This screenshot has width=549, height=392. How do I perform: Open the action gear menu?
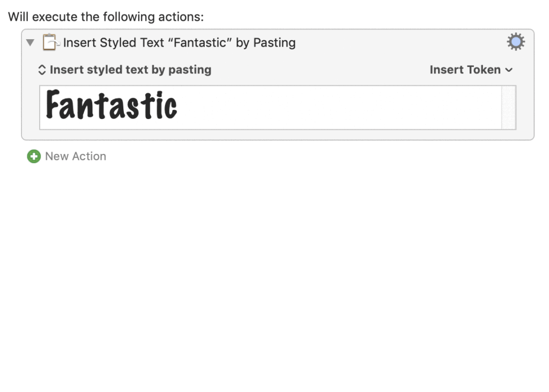(516, 42)
